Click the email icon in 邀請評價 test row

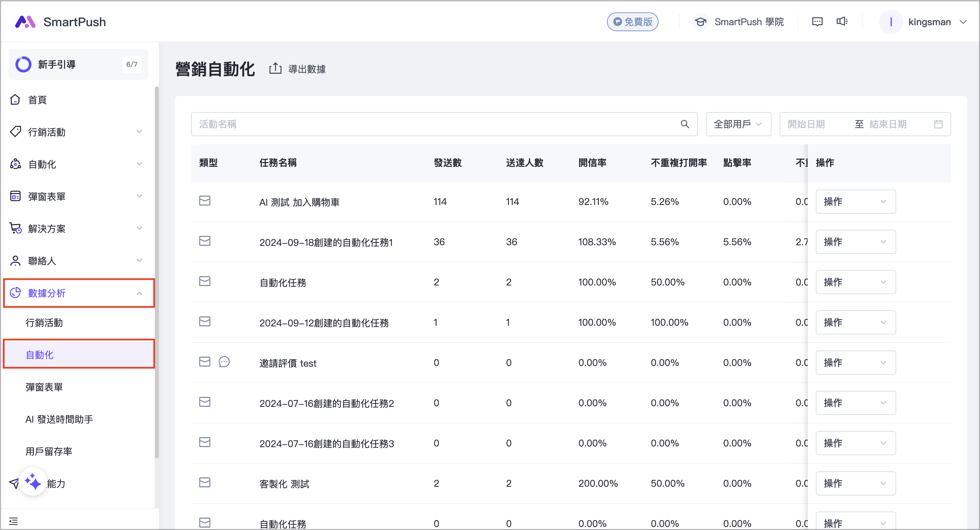[205, 362]
